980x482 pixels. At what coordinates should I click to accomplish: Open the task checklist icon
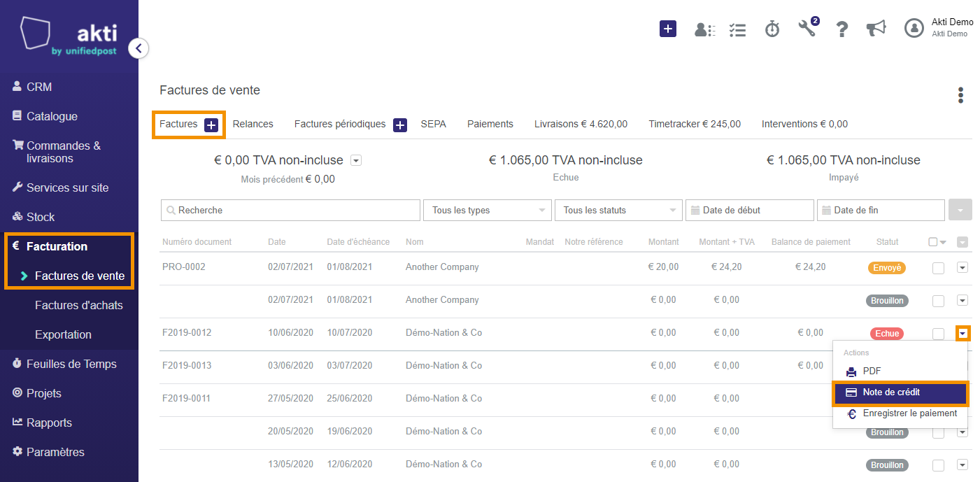click(737, 29)
